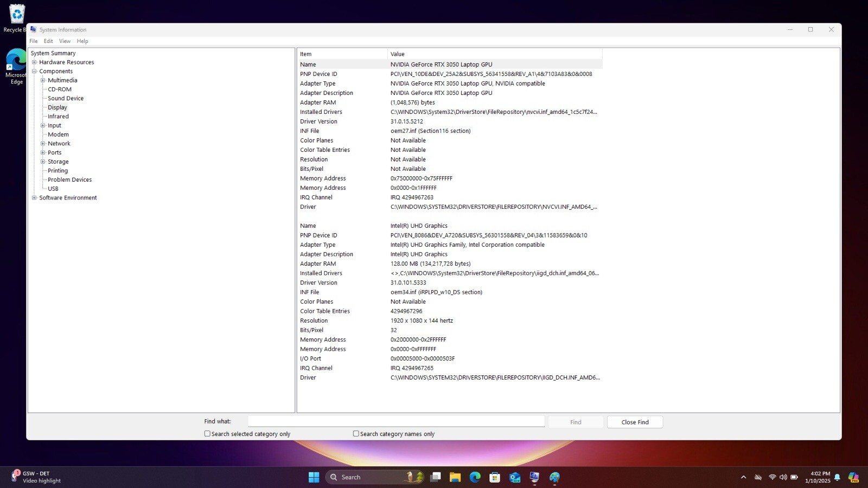
Task: Open the notification bell
Action: coord(837,477)
